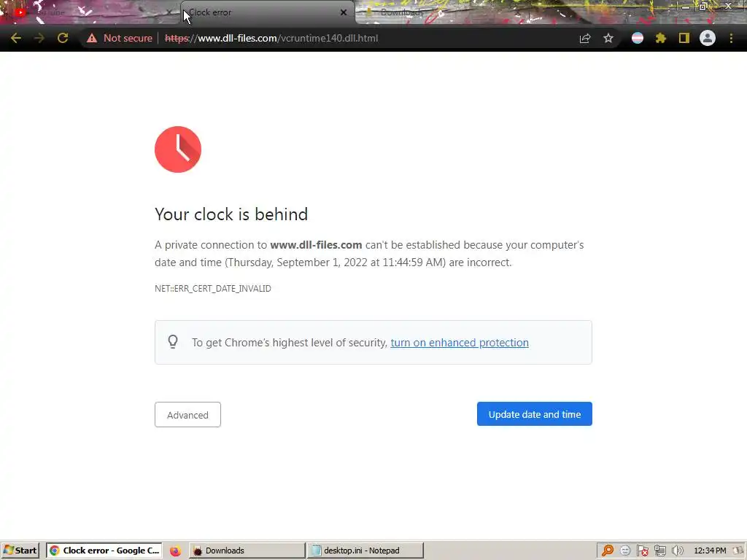Image resolution: width=747 pixels, height=560 pixels.
Task: Close the YouTube tab
Action: [169, 12]
